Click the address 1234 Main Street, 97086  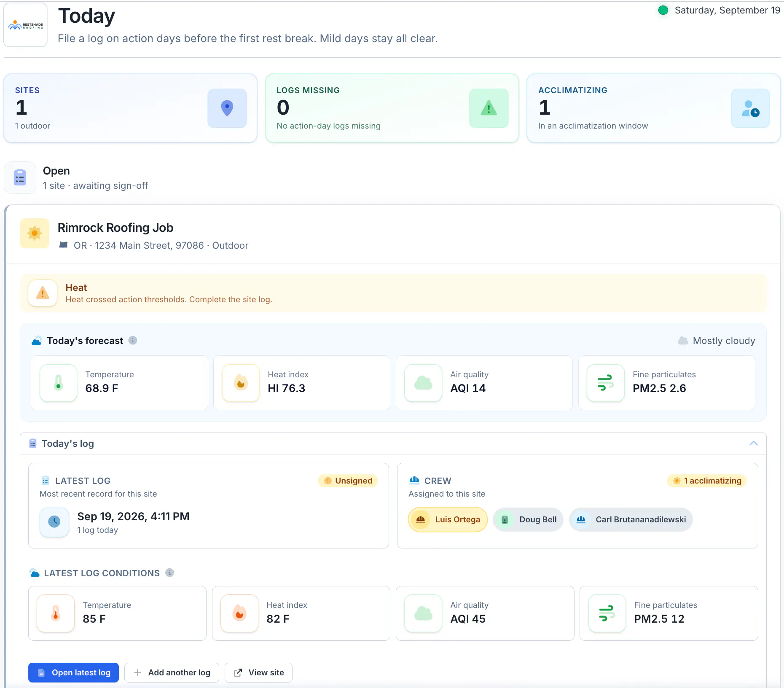149,245
